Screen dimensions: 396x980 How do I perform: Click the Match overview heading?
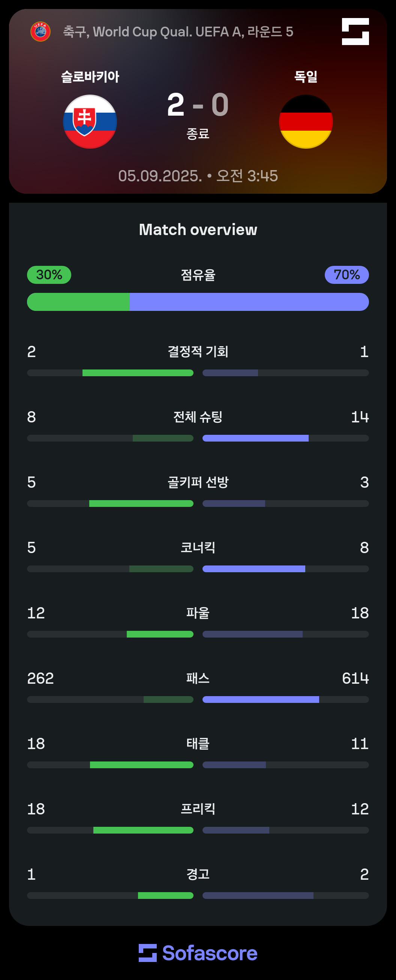pos(198,229)
